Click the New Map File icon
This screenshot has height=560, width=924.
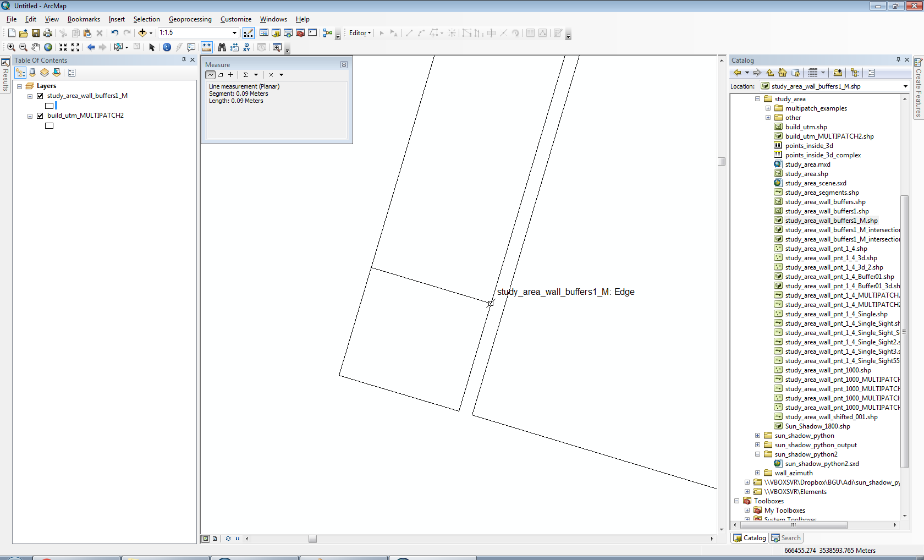(12, 33)
